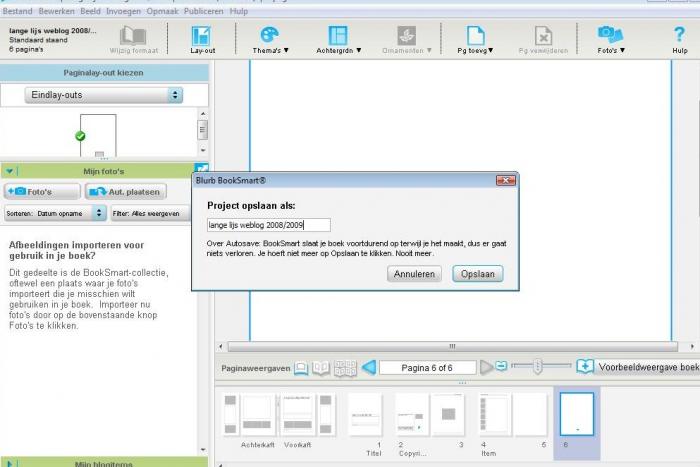The image size is (700, 467).
Task: Select the checked page layout thumbnail
Action: pyautogui.click(x=98, y=135)
